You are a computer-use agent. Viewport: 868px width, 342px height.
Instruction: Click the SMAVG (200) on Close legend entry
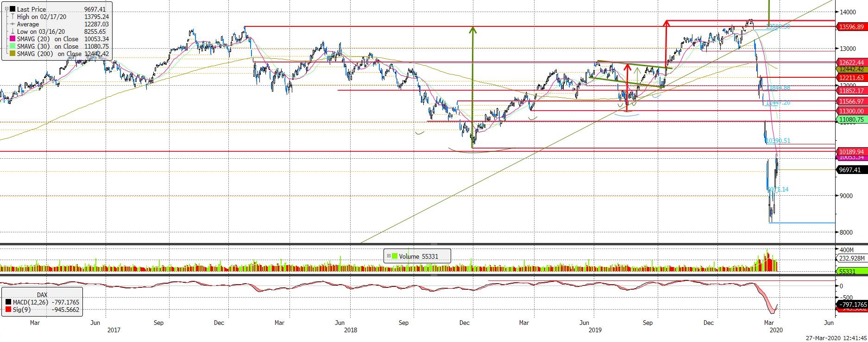tap(49, 54)
